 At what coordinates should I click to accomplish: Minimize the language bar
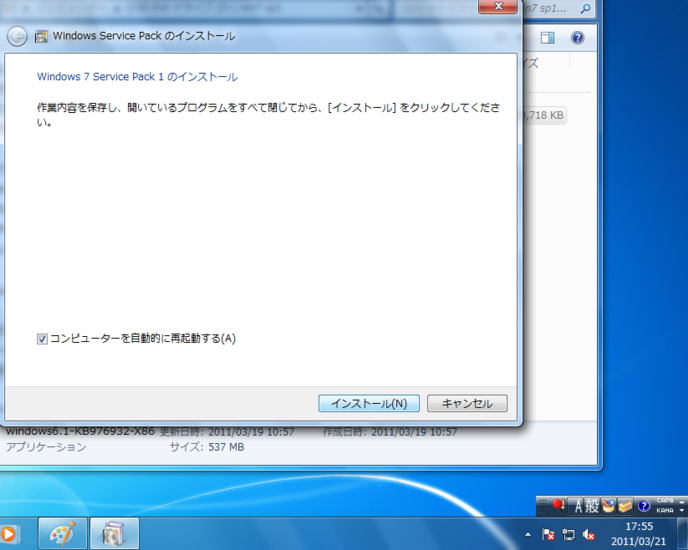pyautogui.click(x=681, y=500)
